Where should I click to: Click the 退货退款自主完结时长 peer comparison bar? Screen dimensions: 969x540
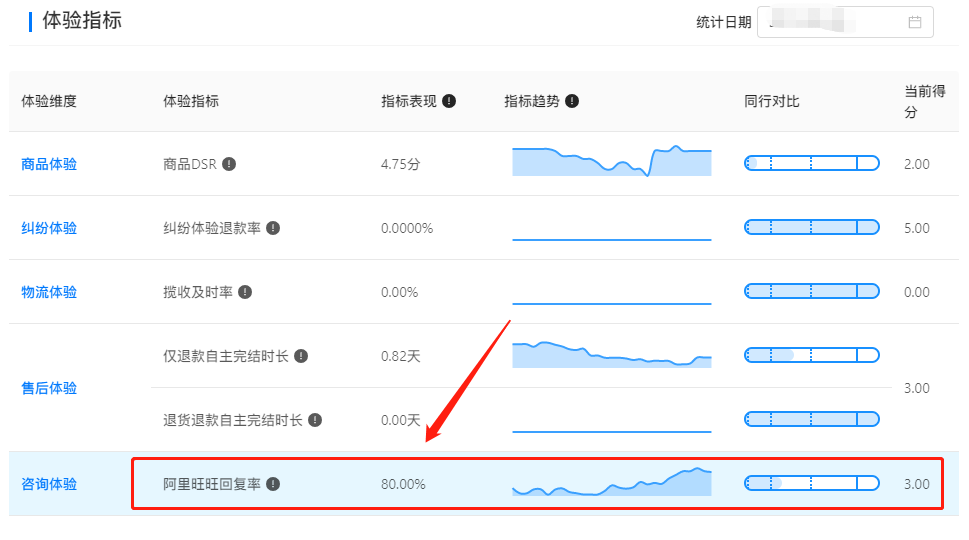click(x=811, y=420)
